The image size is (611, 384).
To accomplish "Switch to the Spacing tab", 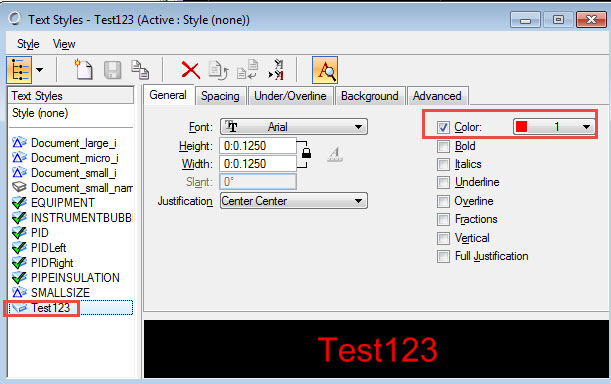I will [220, 96].
